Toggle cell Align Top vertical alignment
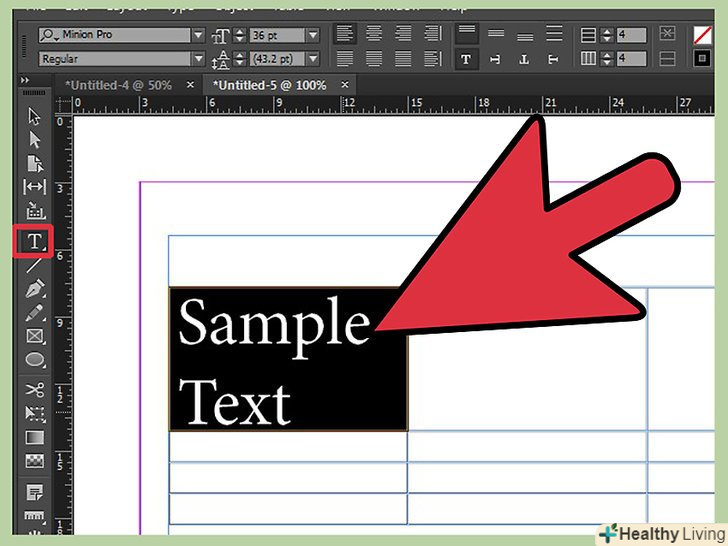The width and height of the screenshot is (728, 546). (467, 33)
